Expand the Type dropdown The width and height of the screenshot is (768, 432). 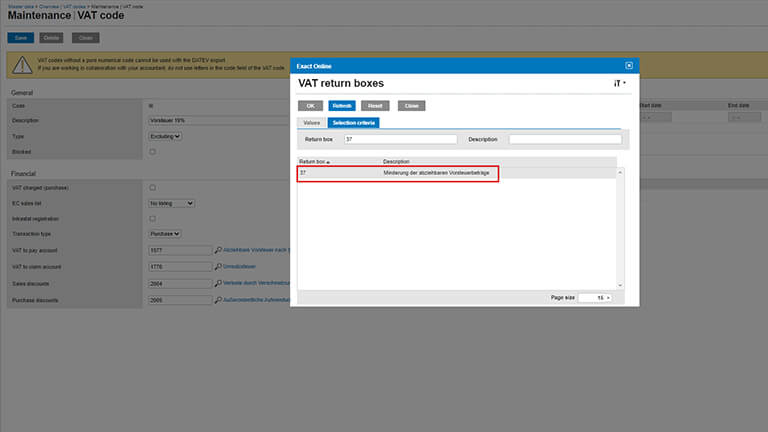pyautogui.click(x=165, y=136)
